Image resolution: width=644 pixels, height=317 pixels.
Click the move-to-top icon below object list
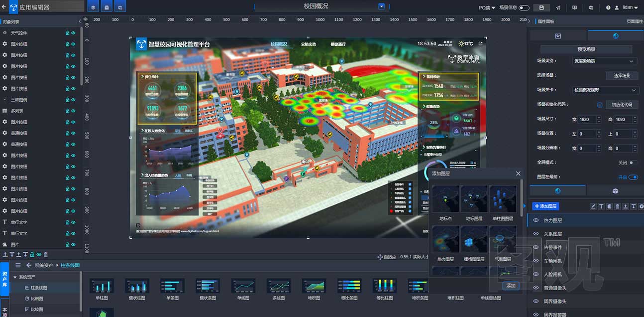coord(5,254)
